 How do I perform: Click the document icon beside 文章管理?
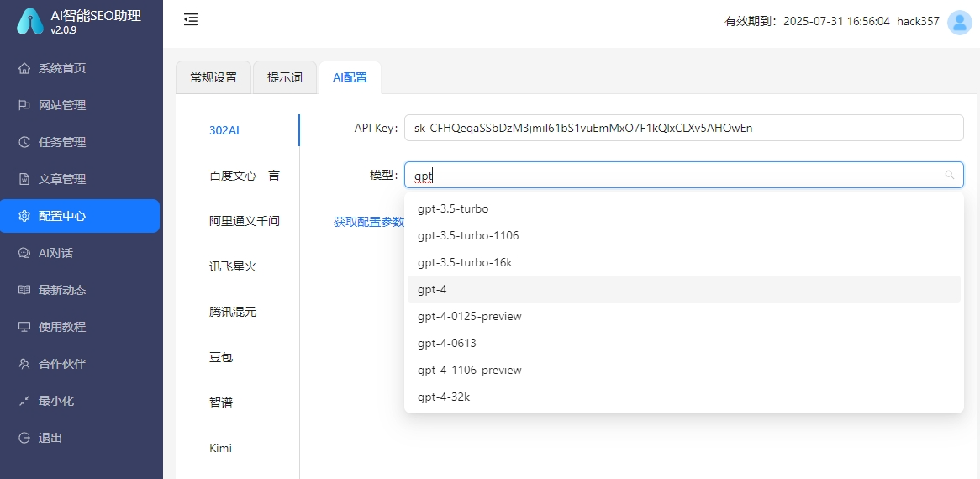pos(24,179)
